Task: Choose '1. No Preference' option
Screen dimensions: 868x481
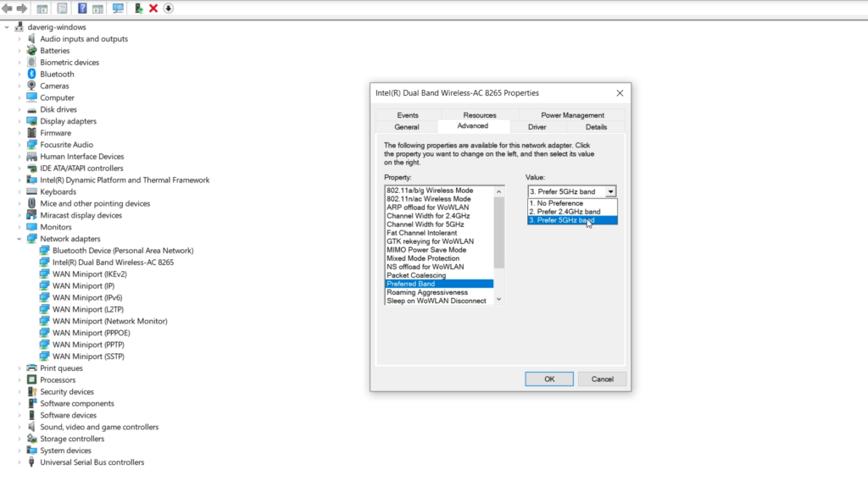Action: (572, 203)
